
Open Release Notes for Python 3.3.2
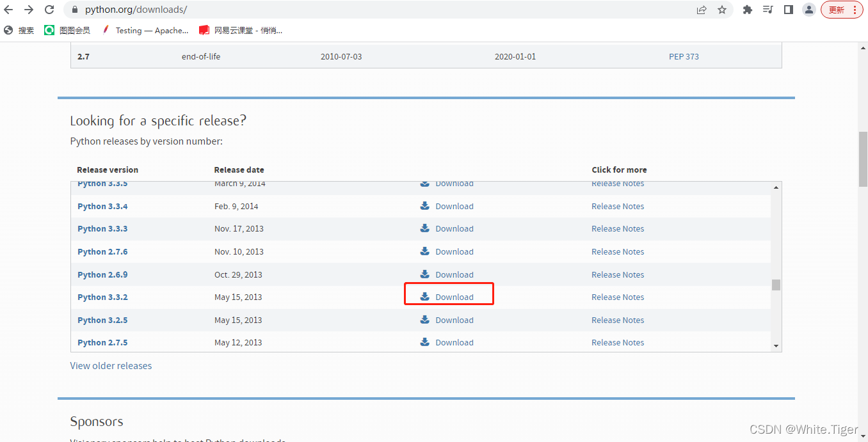click(x=618, y=297)
